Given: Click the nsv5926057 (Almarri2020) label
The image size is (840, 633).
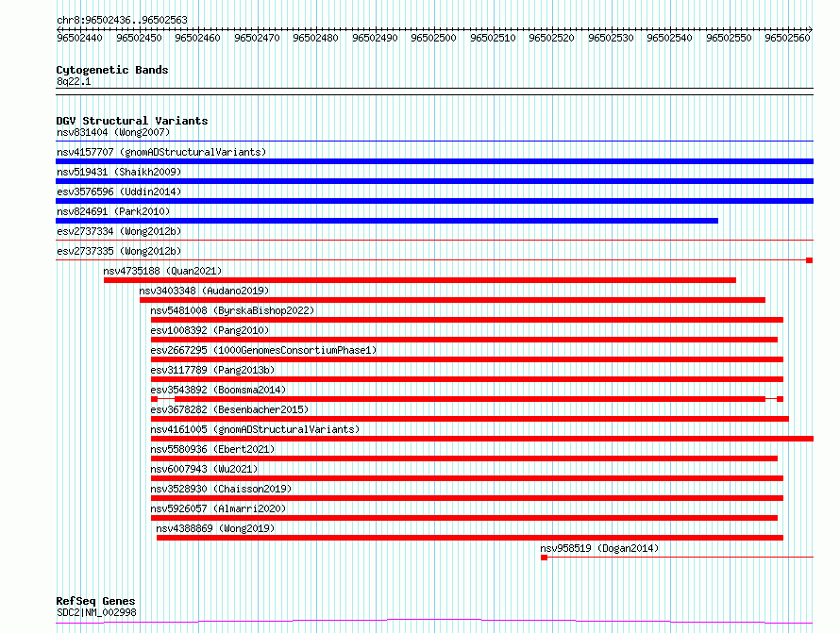Looking at the screenshot, I should (218, 508).
